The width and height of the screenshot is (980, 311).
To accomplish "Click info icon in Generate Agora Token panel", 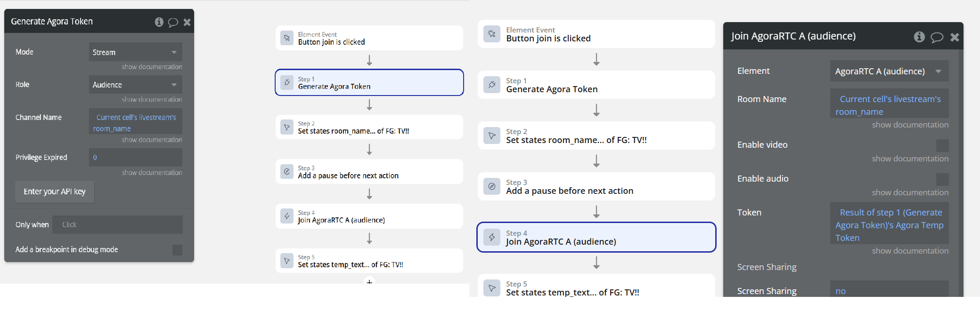I will [159, 22].
